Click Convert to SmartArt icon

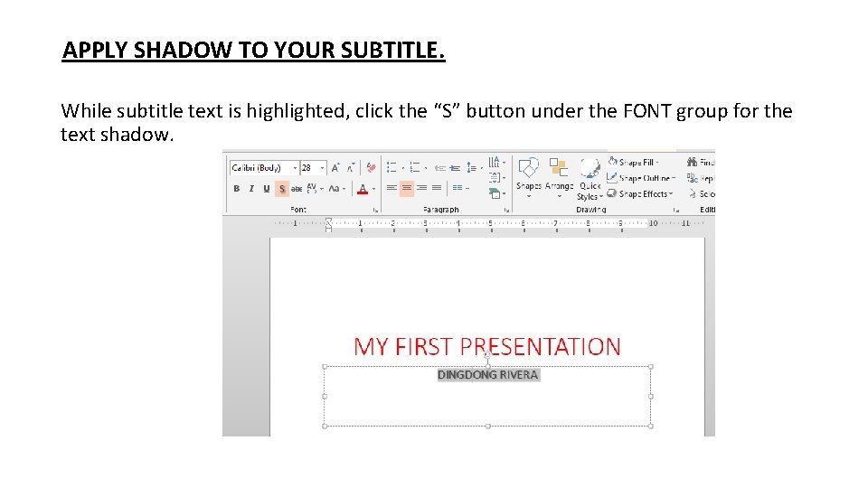tap(496, 193)
